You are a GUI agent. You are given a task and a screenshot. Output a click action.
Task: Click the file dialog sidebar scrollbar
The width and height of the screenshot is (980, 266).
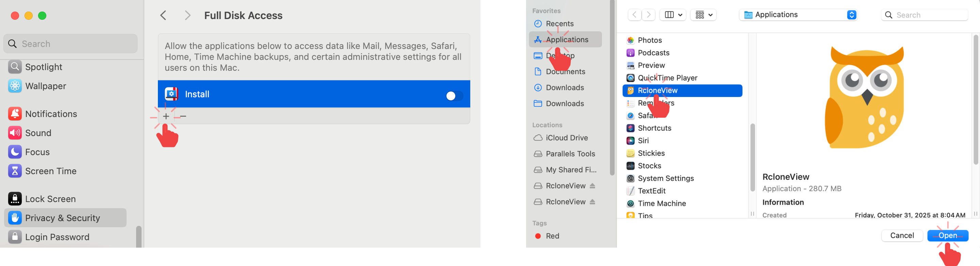point(612,87)
